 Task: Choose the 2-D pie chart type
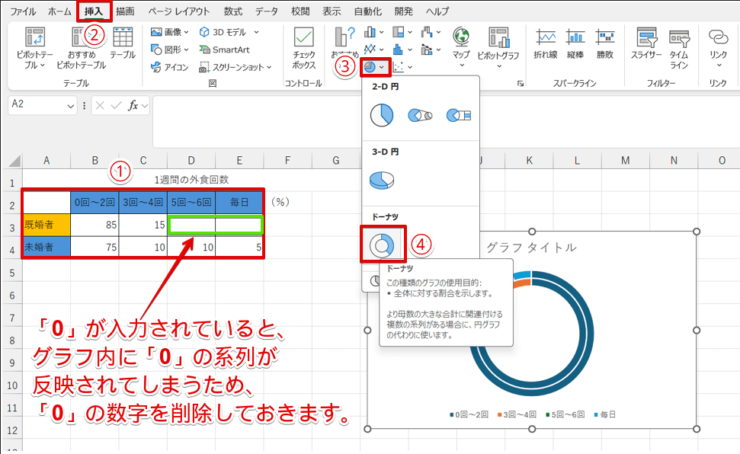[381, 115]
